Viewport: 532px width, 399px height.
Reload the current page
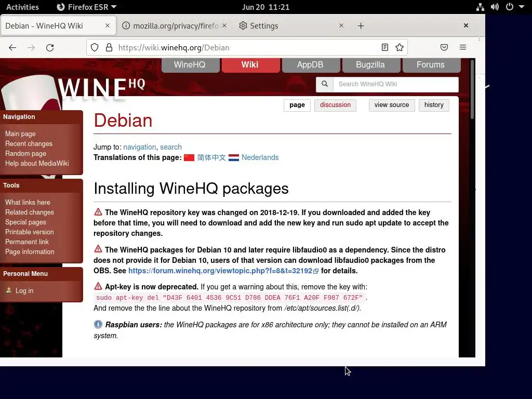point(50,48)
